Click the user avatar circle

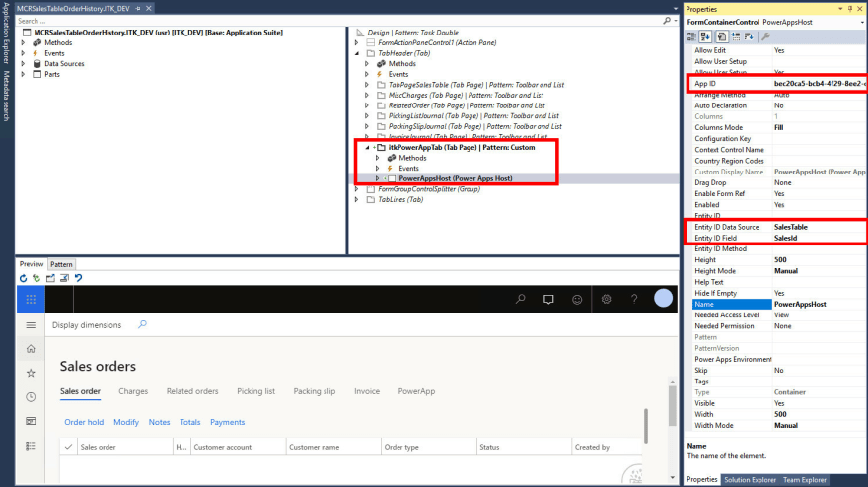click(663, 299)
